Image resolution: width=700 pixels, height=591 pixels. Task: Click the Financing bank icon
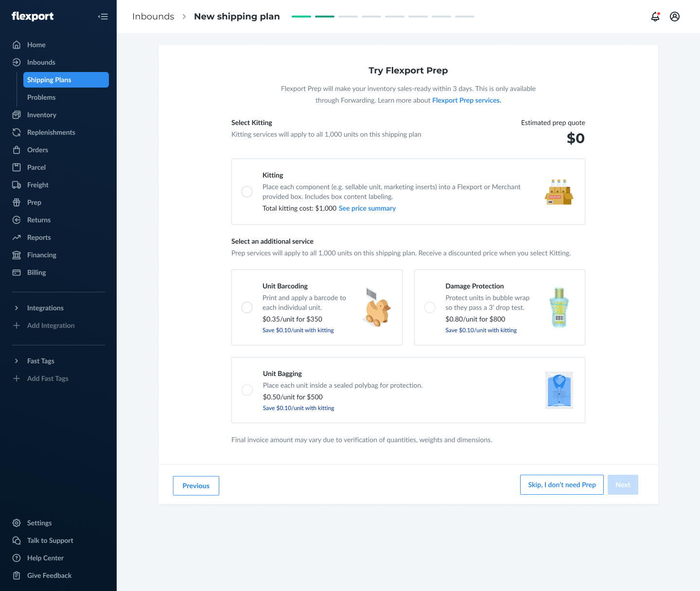[x=17, y=255]
